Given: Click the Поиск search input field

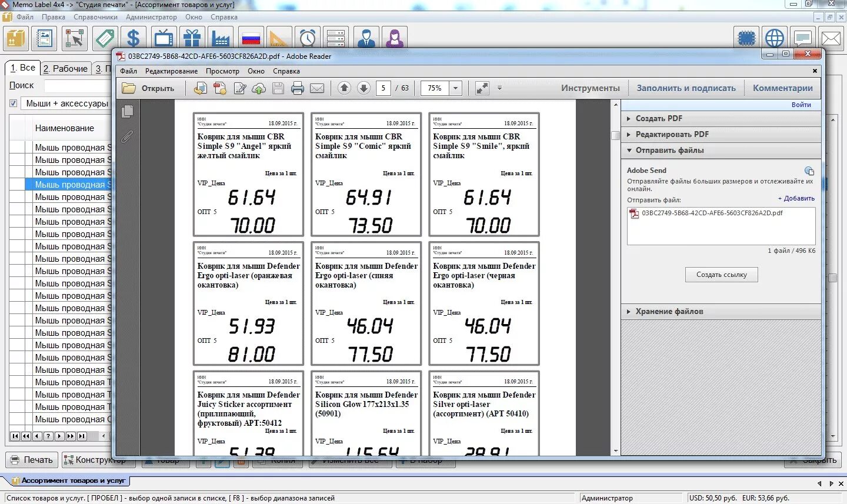Looking at the screenshot, I should point(78,86).
